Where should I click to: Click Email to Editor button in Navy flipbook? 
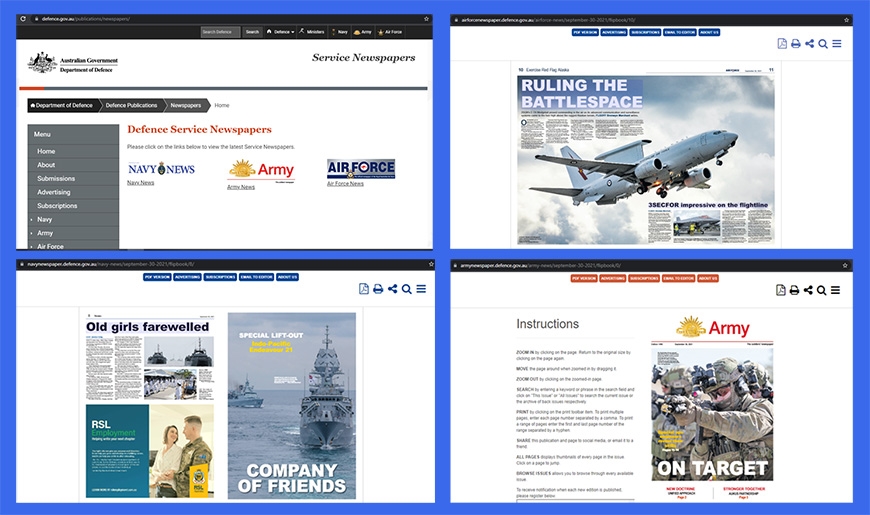coord(256,277)
